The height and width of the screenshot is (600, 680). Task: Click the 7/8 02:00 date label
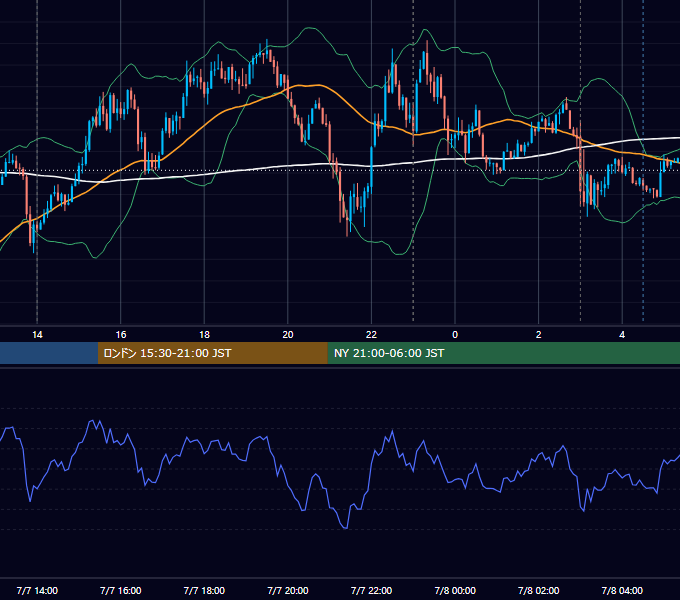(539, 591)
